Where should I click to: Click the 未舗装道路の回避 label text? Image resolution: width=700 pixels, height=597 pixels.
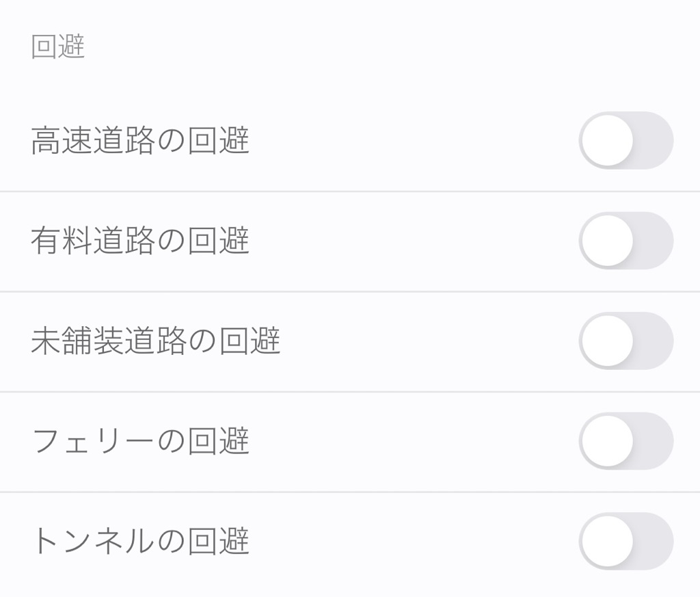click(x=155, y=341)
